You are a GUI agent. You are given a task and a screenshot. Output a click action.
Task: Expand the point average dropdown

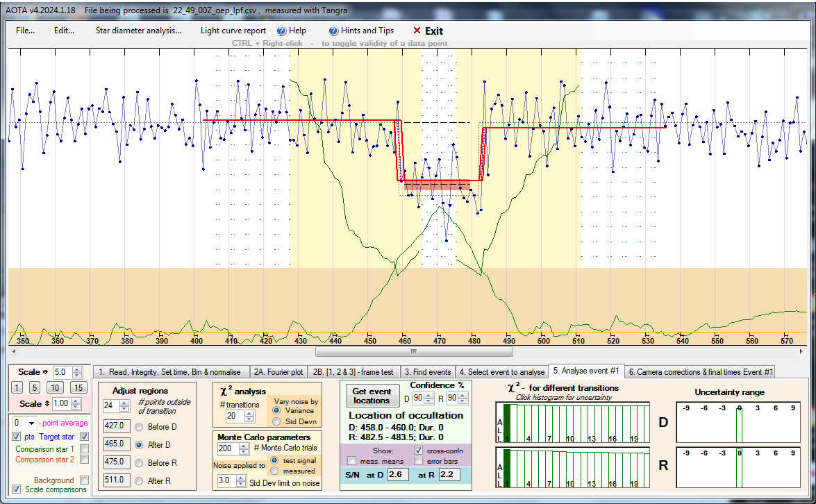30,423
